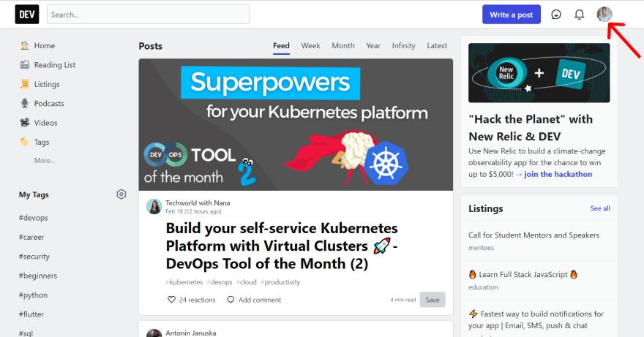Click the #productivity post tag
Screen dimensions: 644x337
280,282
